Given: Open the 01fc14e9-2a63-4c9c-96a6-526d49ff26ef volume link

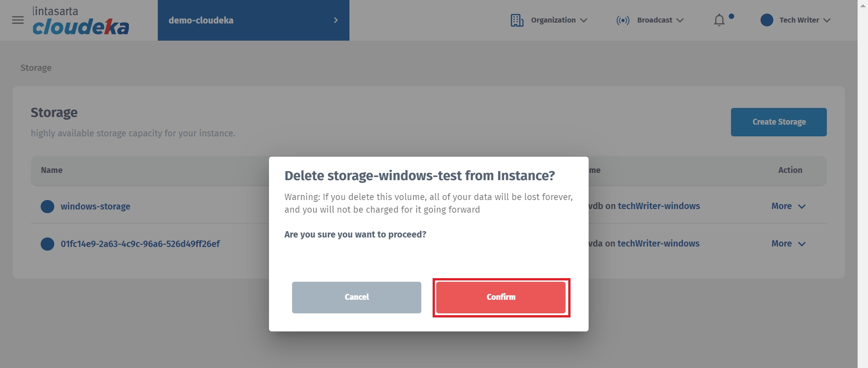Looking at the screenshot, I should 140,244.
